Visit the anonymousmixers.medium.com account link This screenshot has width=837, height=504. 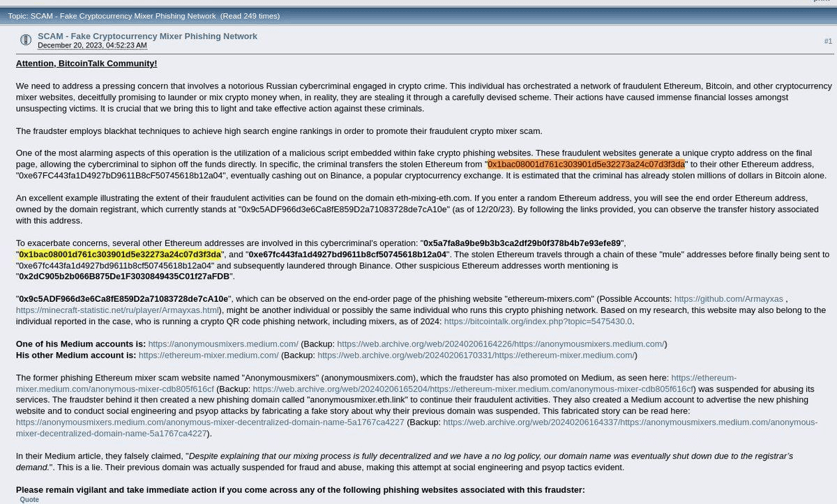click(x=223, y=344)
